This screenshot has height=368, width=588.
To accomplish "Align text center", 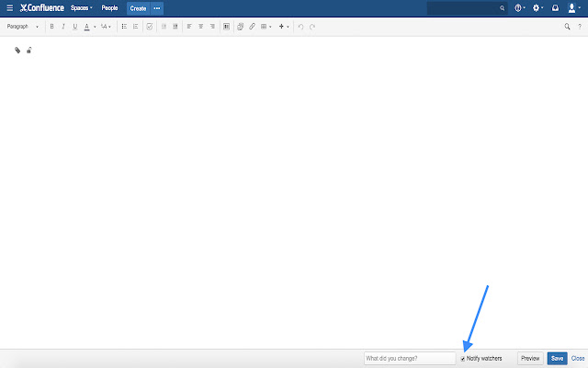I will [201, 27].
